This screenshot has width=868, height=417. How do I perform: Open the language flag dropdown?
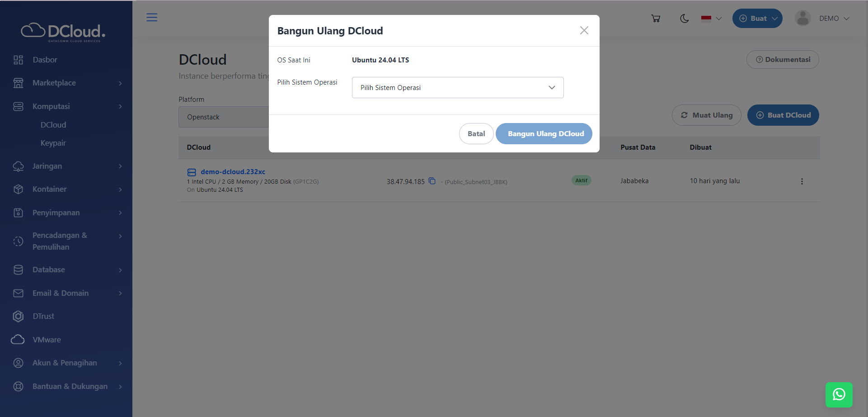point(711,19)
